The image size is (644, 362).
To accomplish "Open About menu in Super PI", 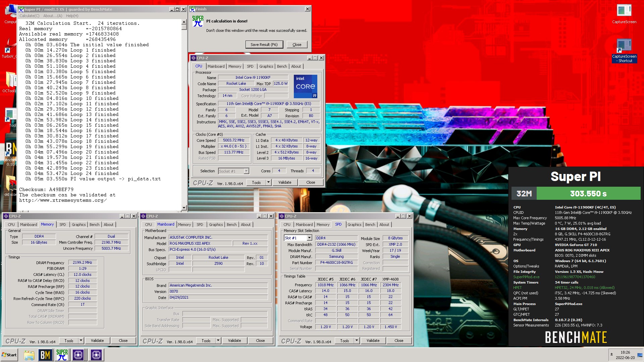I will tap(53, 16).
